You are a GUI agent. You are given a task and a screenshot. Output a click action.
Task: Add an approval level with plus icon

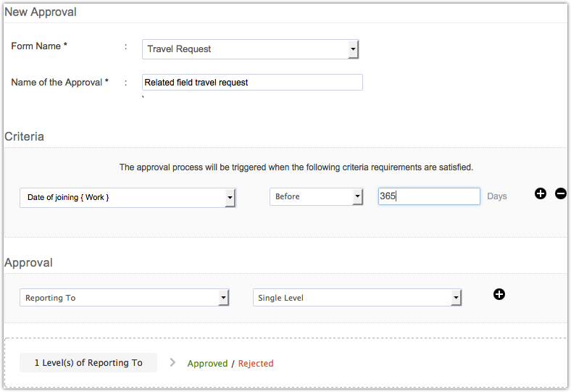pyautogui.click(x=499, y=293)
